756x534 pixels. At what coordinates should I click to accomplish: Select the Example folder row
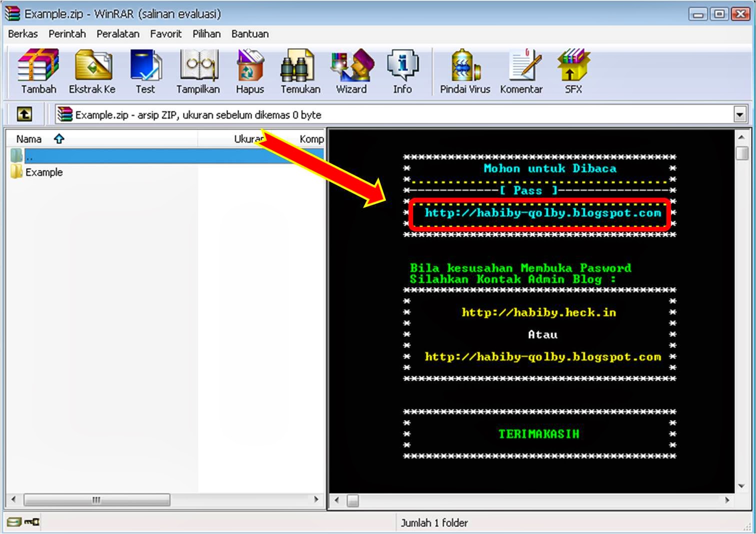pyautogui.click(x=166, y=172)
